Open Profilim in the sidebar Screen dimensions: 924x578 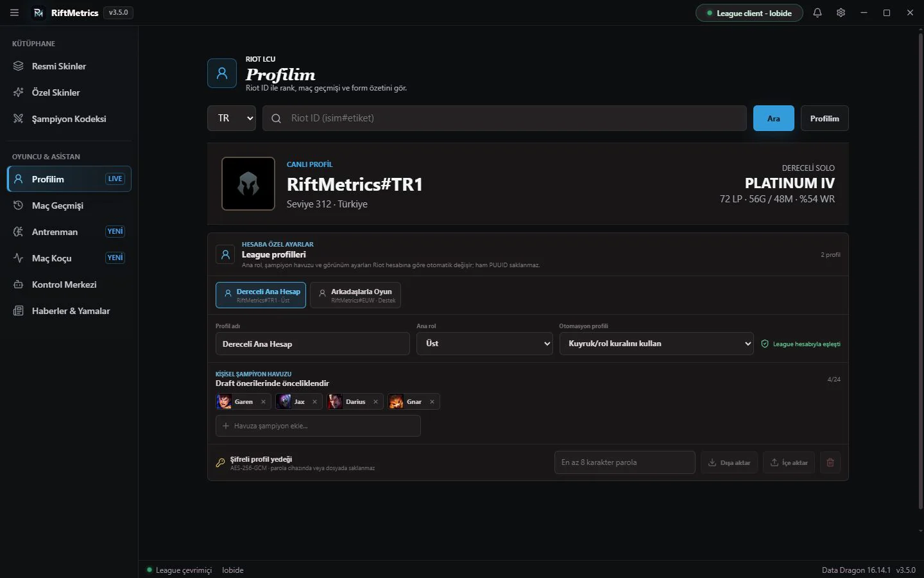click(x=69, y=179)
